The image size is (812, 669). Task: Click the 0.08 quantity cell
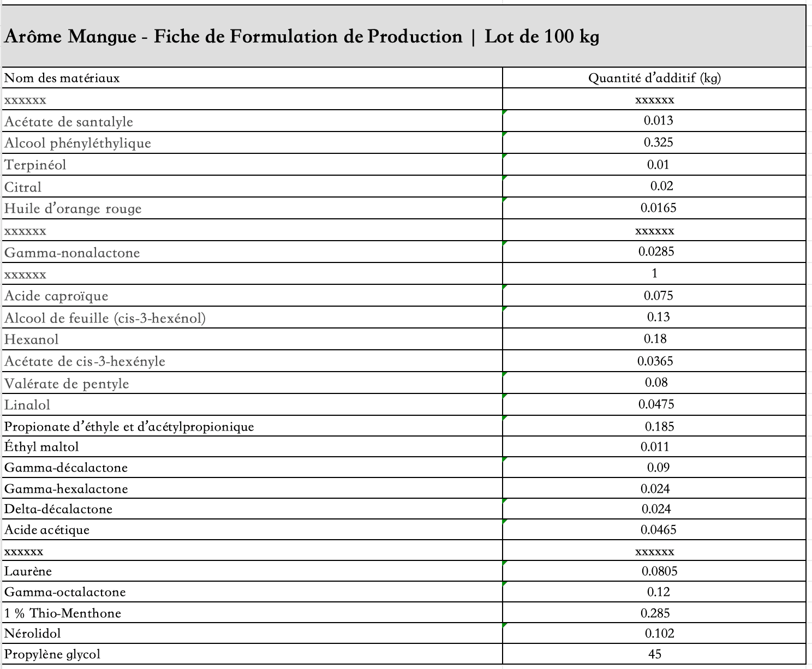click(654, 383)
